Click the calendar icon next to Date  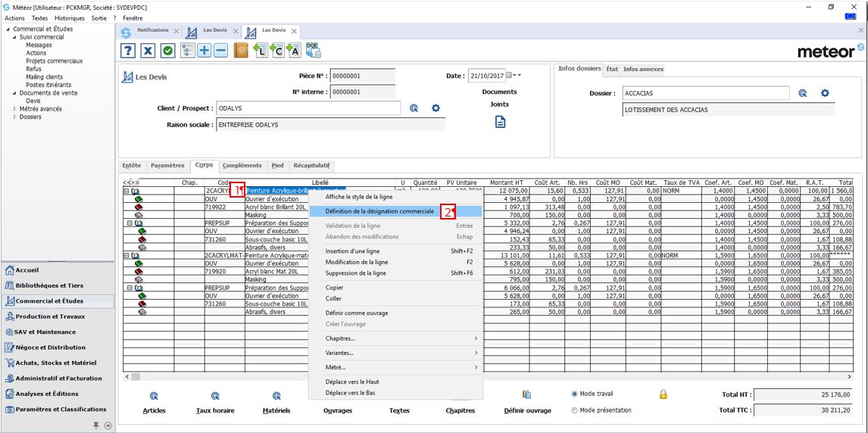click(509, 75)
